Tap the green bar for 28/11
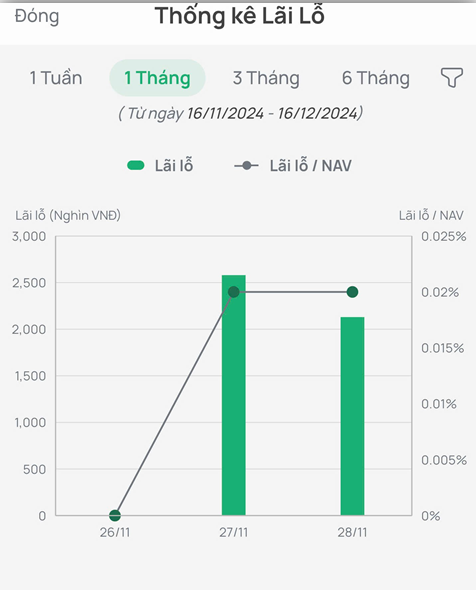This screenshot has height=590, width=476. tap(352, 416)
